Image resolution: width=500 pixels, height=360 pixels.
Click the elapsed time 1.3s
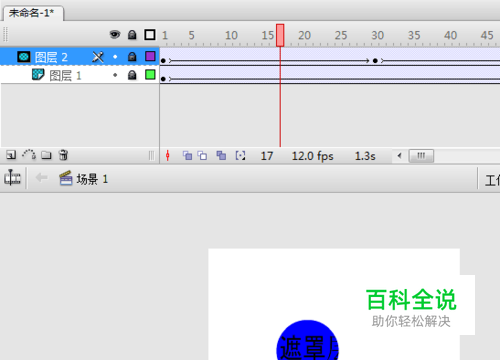click(365, 156)
